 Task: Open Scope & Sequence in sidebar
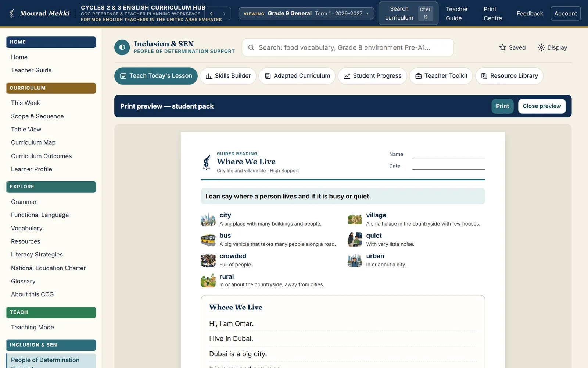tap(37, 116)
